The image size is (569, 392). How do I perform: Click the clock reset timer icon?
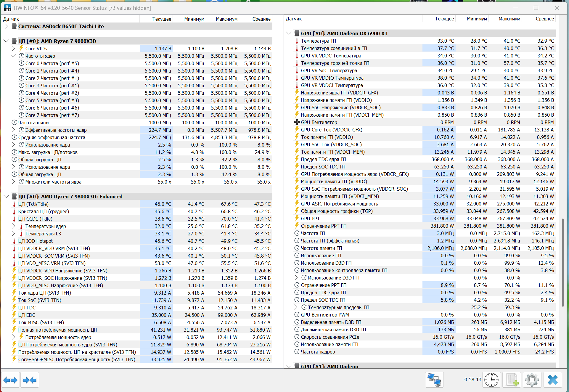(491, 380)
